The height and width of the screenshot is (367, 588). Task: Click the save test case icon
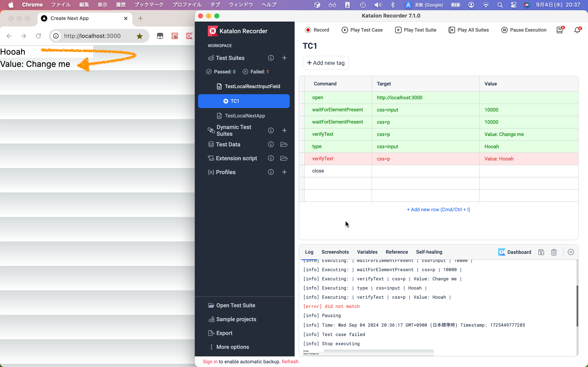click(x=541, y=252)
